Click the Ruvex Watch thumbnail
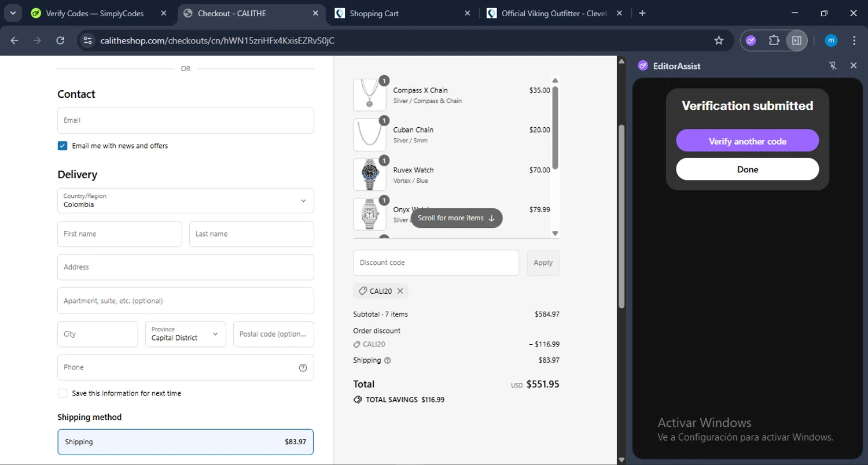This screenshot has width=868, height=465. [x=370, y=174]
